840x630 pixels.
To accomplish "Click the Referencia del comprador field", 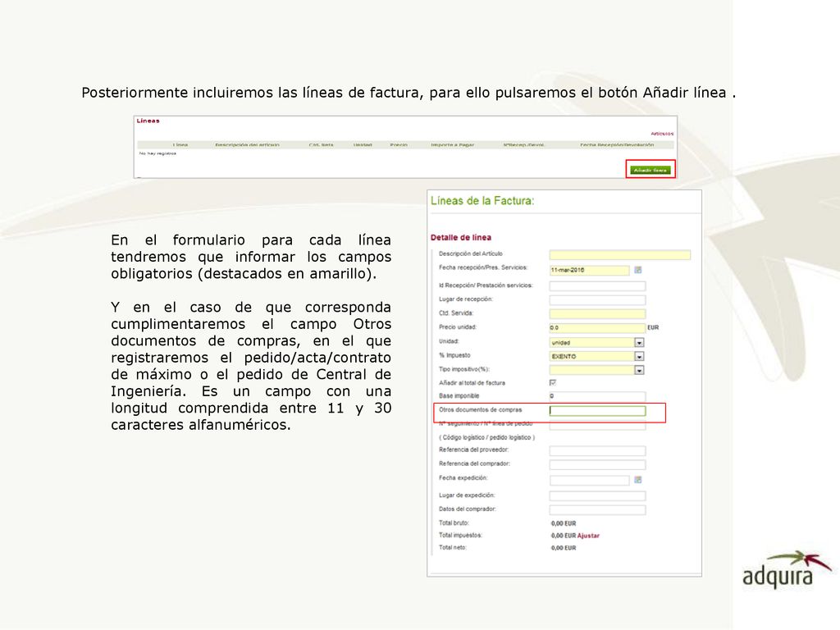I will click(x=597, y=465).
